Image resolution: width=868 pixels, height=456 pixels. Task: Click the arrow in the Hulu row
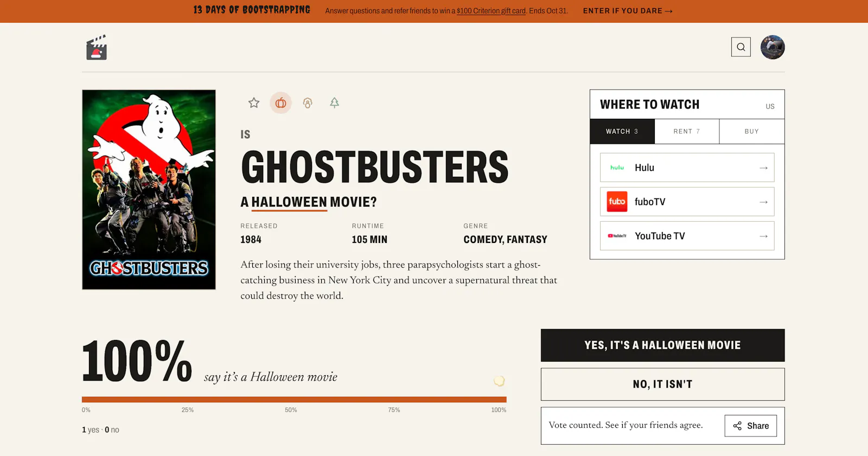[x=763, y=168]
